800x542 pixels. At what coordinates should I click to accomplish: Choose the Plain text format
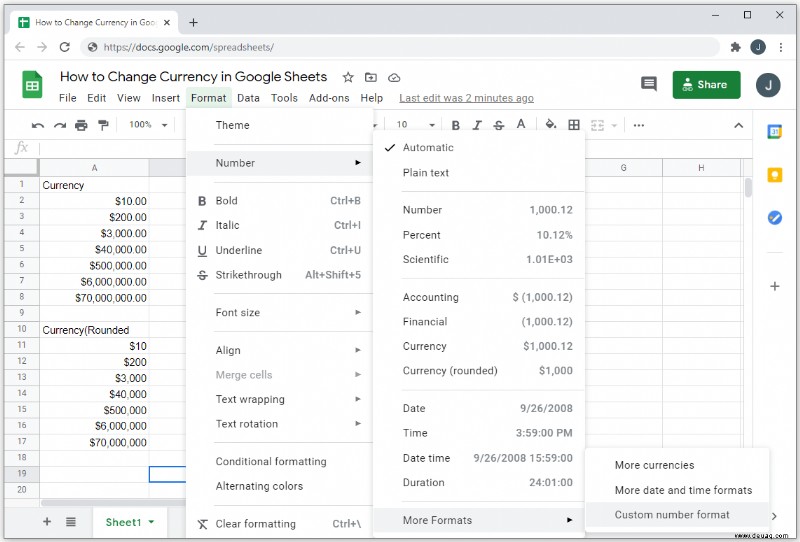click(479, 173)
